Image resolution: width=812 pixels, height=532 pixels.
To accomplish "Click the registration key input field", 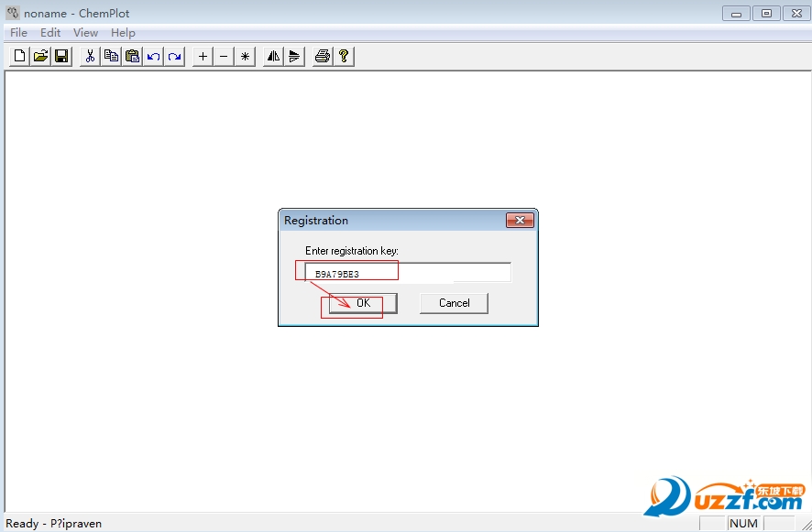I will tap(408, 273).
